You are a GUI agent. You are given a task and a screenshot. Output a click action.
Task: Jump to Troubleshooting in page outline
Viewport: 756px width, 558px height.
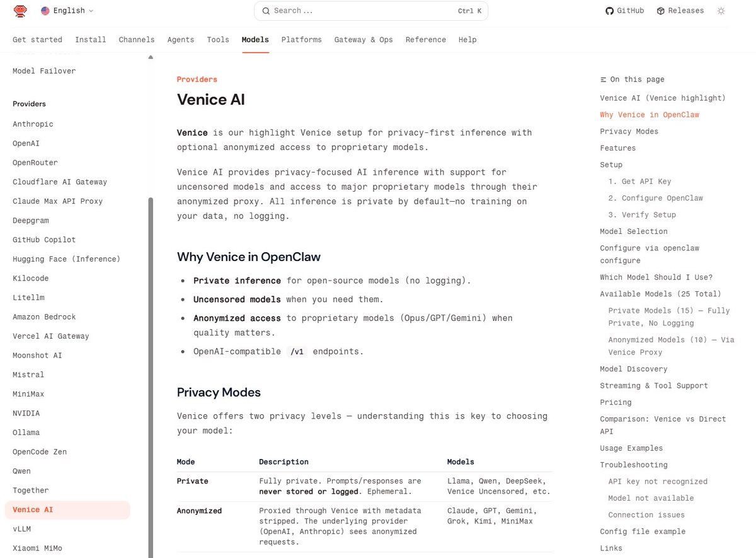click(633, 465)
